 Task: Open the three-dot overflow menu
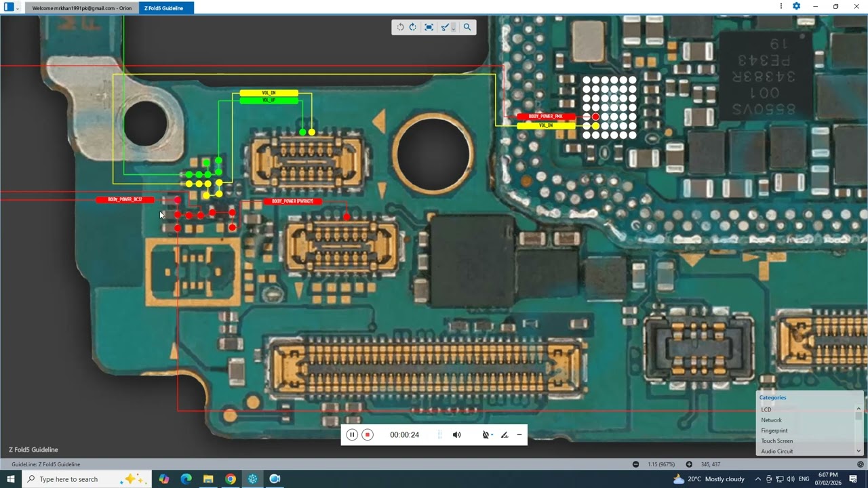[781, 5]
